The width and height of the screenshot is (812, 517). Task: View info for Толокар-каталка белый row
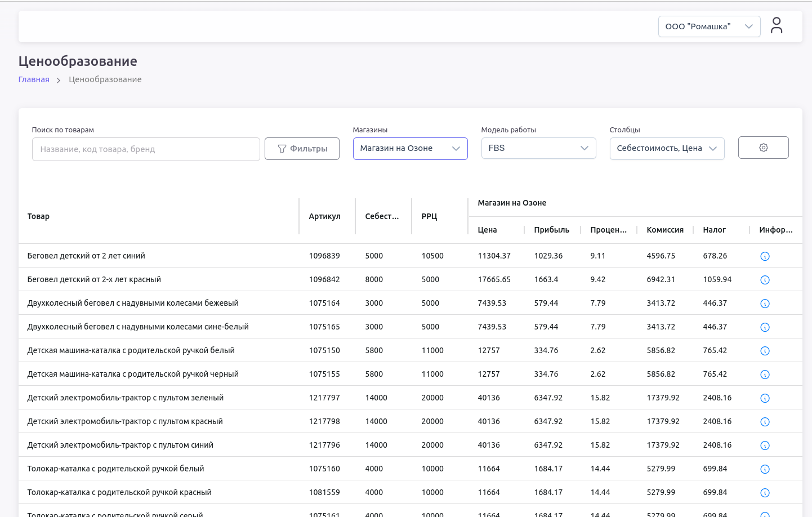click(765, 469)
